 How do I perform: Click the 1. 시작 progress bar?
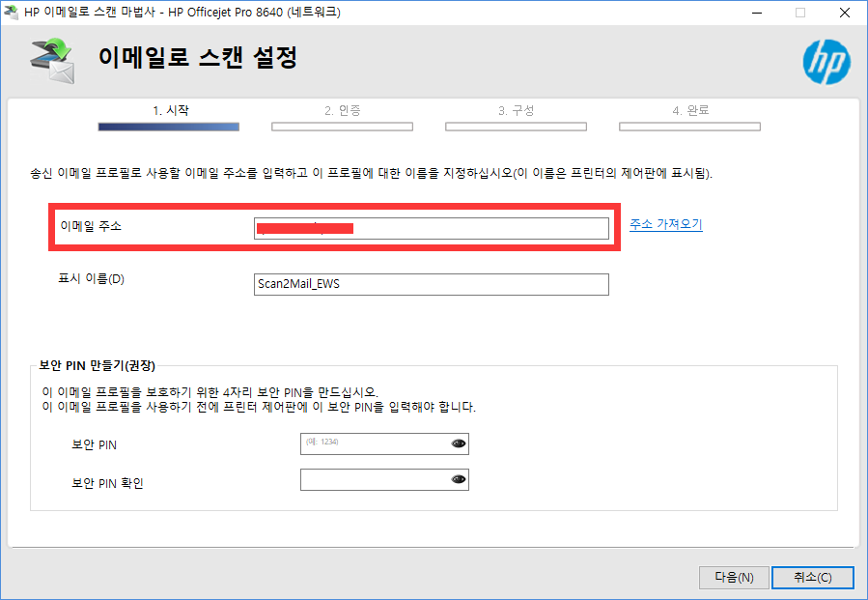[x=169, y=127]
